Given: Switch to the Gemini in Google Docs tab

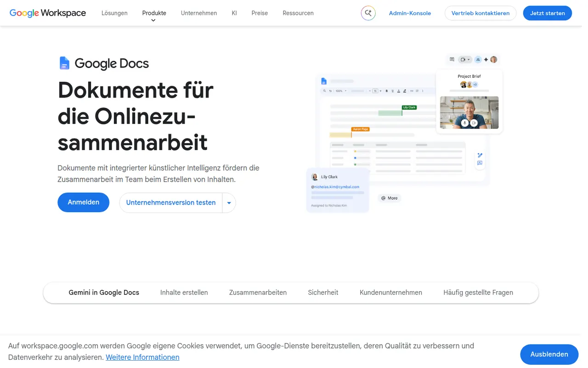Looking at the screenshot, I should click(x=104, y=293).
